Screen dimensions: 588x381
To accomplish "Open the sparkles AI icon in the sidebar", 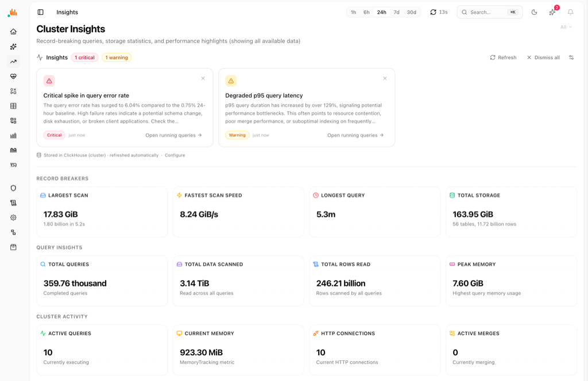I will click(13, 46).
